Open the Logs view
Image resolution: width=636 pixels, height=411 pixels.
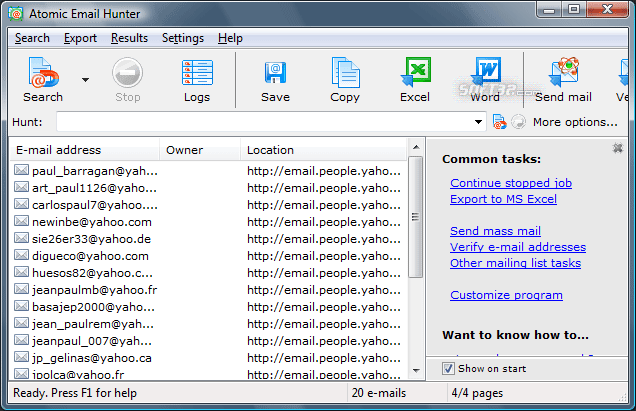[x=197, y=80]
